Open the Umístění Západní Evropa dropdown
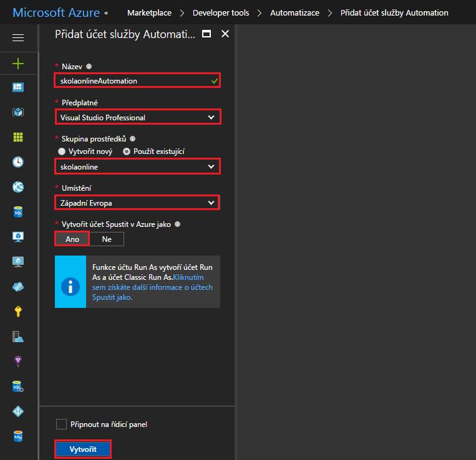The height and width of the screenshot is (460, 476). [x=137, y=203]
